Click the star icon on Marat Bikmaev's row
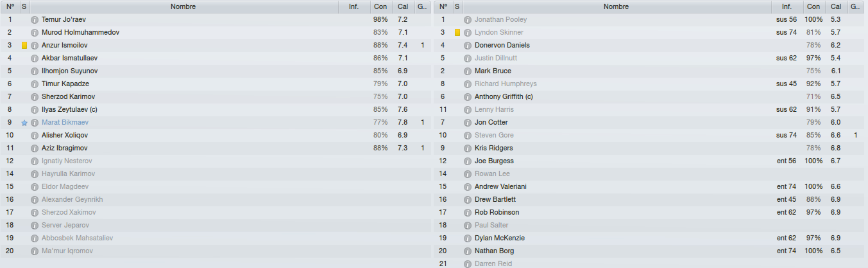The height and width of the screenshot is (268, 868). point(24,123)
